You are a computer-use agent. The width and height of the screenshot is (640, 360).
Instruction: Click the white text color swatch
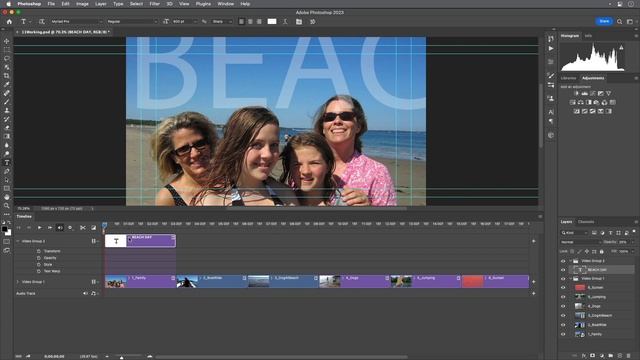tap(272, 22)
